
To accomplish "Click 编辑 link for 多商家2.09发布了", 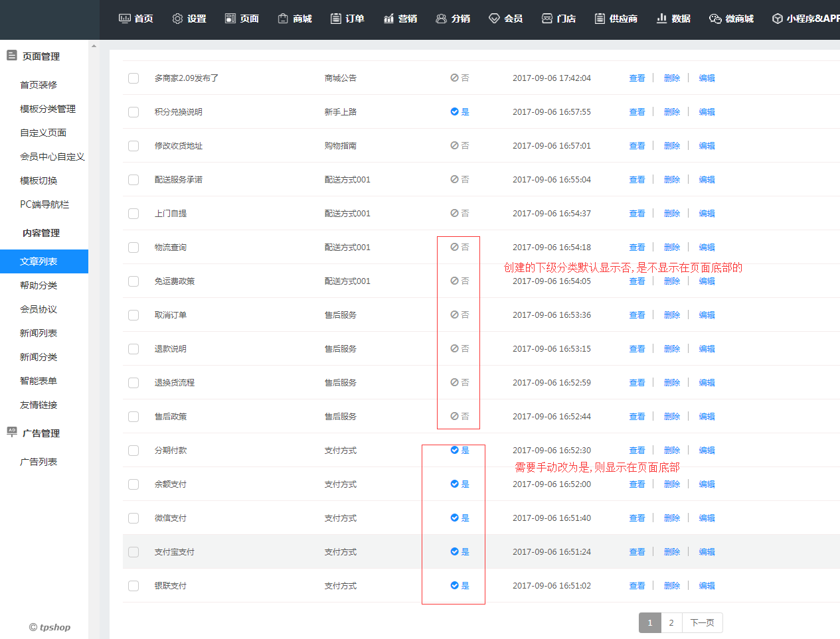I will [707, 78].
